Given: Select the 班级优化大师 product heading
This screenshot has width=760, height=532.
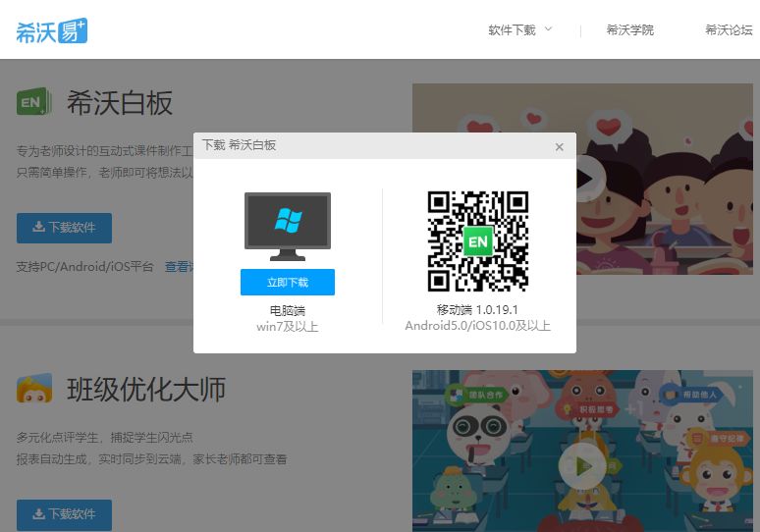Looking at the screenshot, I should (x=146, y=390).
